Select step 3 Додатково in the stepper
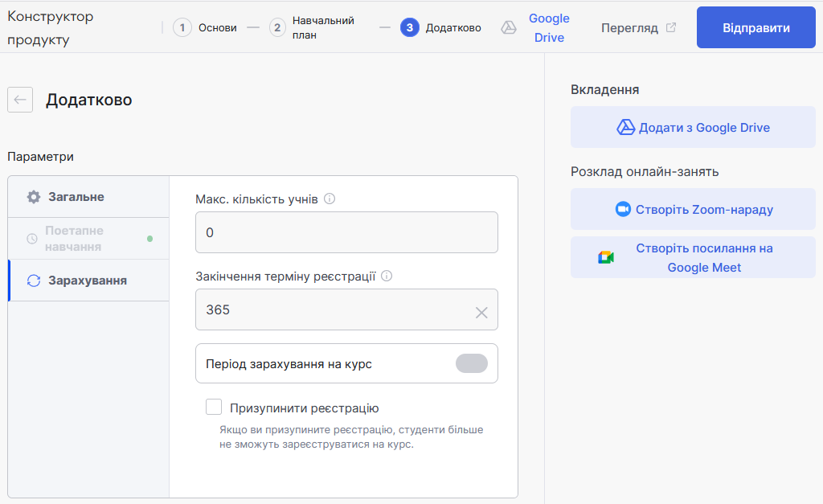Screen dimensions: 823x504 point(440,28)
